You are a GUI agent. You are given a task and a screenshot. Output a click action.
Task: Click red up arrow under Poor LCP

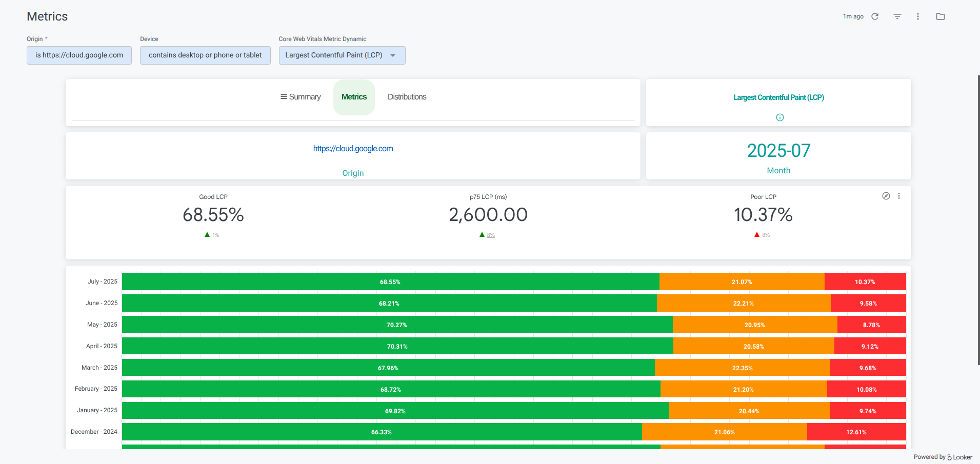click(757, 234)
